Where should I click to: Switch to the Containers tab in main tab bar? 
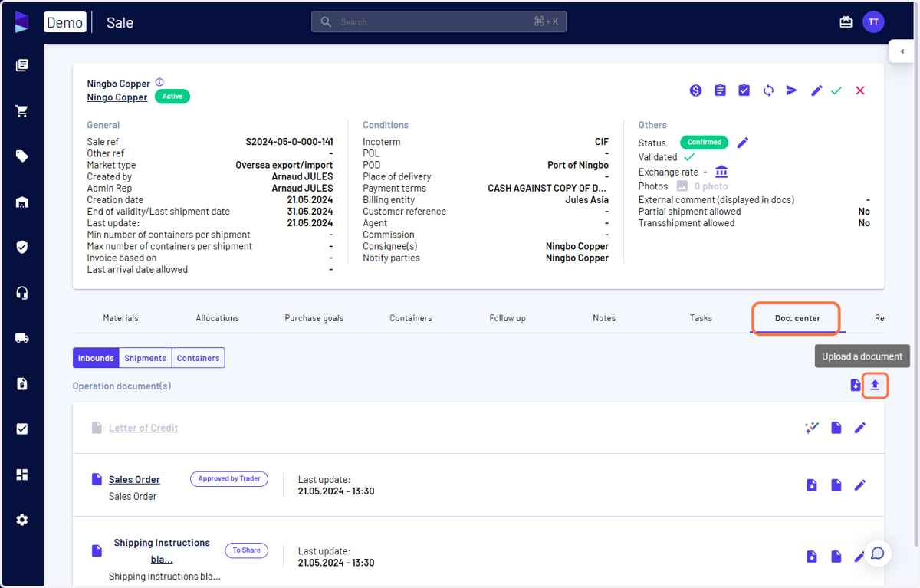tap(410, 318)
